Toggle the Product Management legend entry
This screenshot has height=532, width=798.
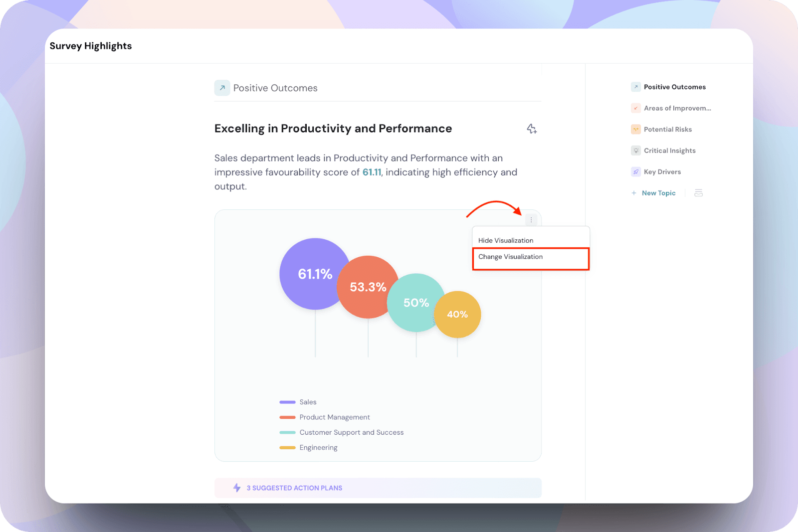click(334, 417)
